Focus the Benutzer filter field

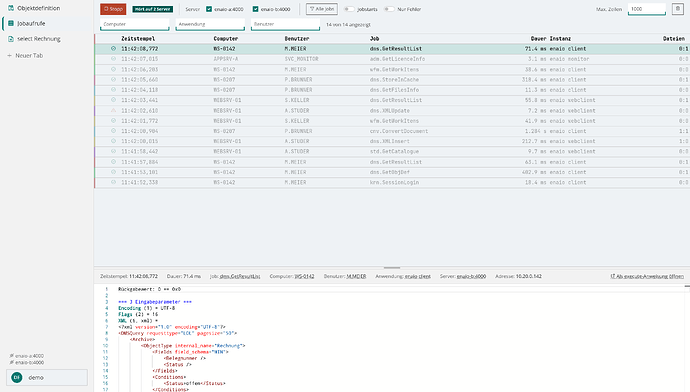tap(285, 24)
